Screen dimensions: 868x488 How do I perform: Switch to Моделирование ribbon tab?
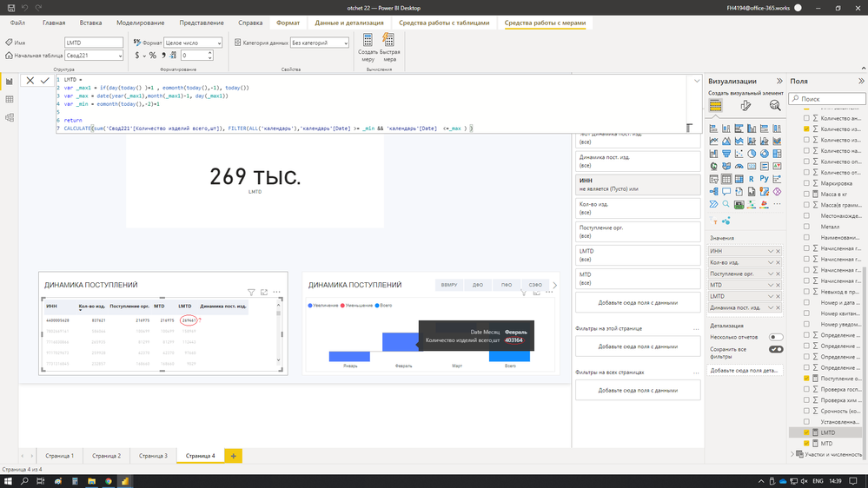140,23
